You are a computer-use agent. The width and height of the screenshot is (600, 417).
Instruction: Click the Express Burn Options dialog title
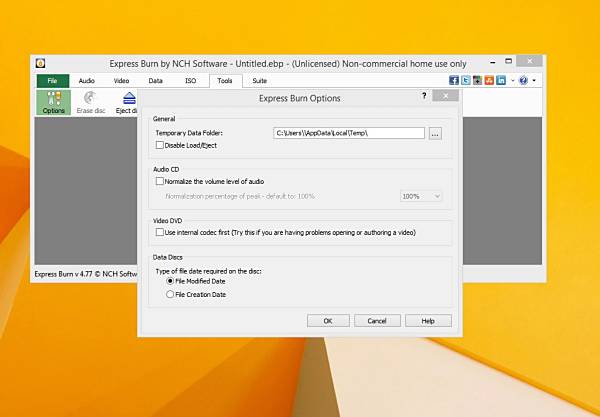300,98
